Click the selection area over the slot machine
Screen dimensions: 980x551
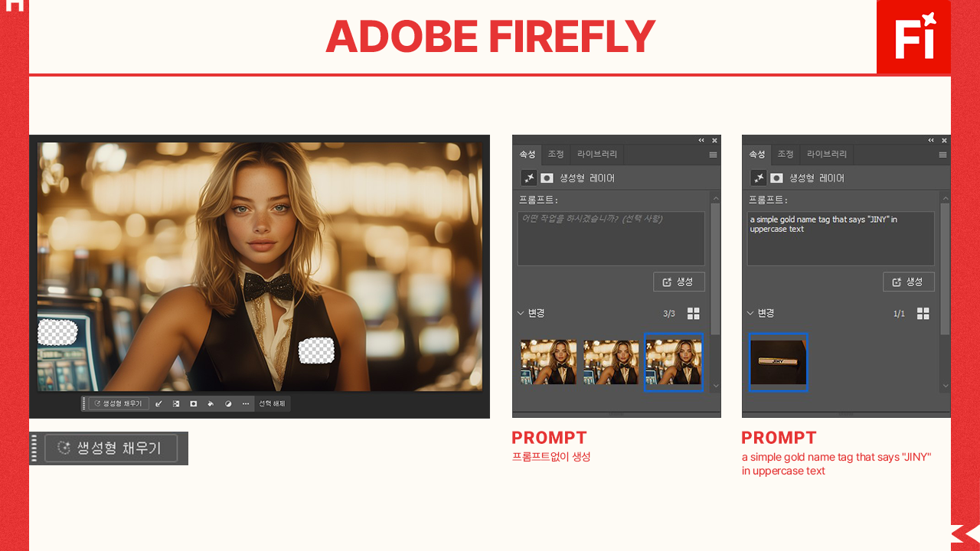click(57, 332)
